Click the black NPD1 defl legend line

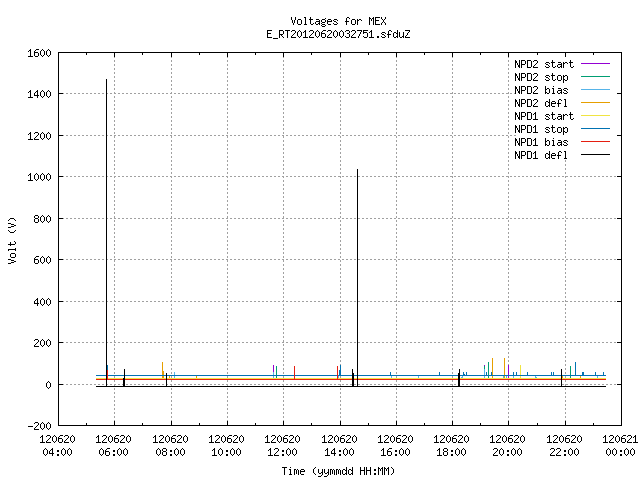coord(595,155)
